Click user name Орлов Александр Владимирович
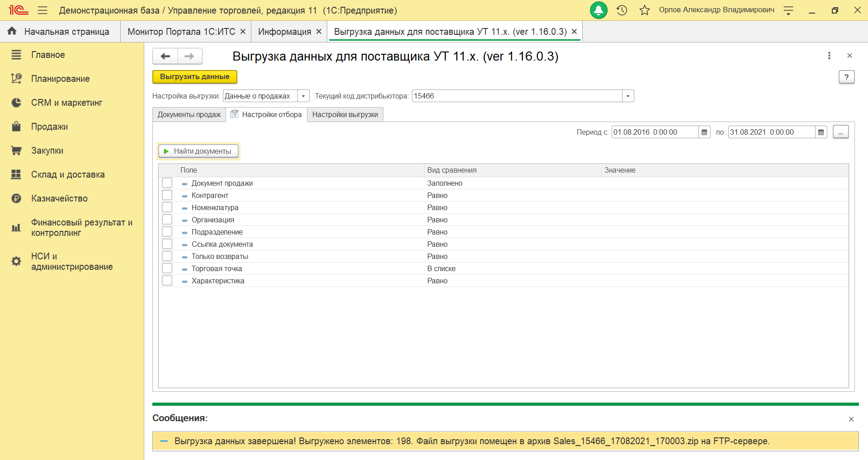This screenshot has width=868, height=460. [x=717, y=10]
